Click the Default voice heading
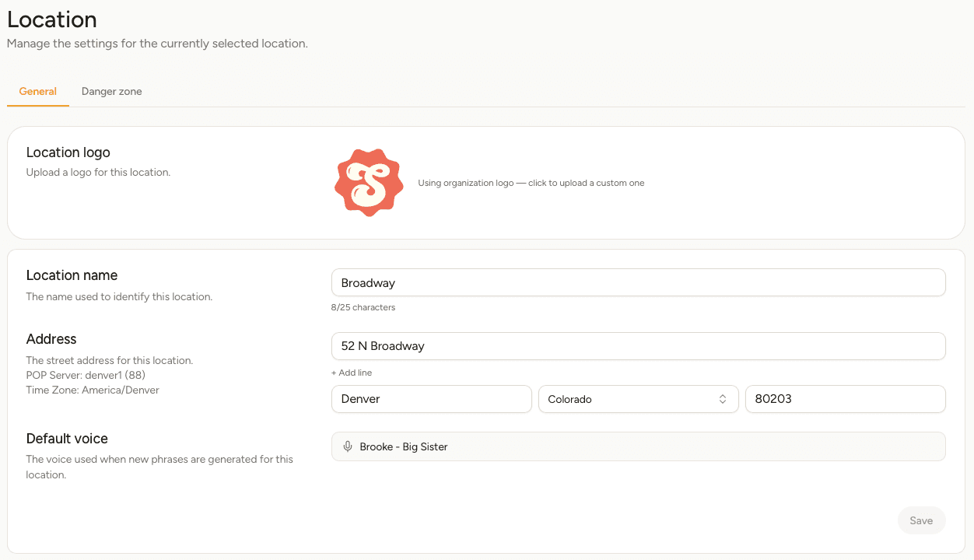Image resolution: width=974 pixels, height=560 pixels. click(x=67, y=439)
